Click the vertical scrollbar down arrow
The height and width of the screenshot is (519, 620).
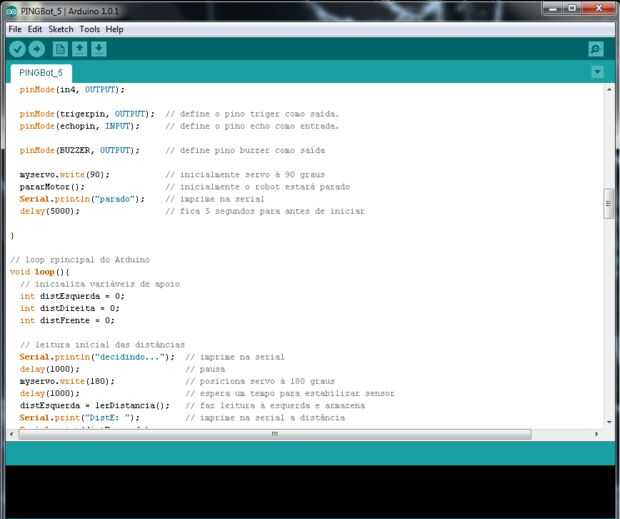[x=609, y=422]
